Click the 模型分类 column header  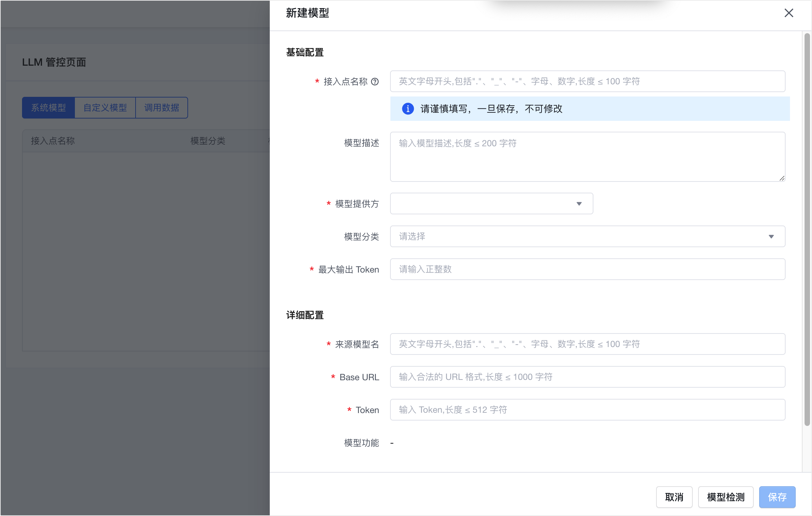tap(208, 141)
